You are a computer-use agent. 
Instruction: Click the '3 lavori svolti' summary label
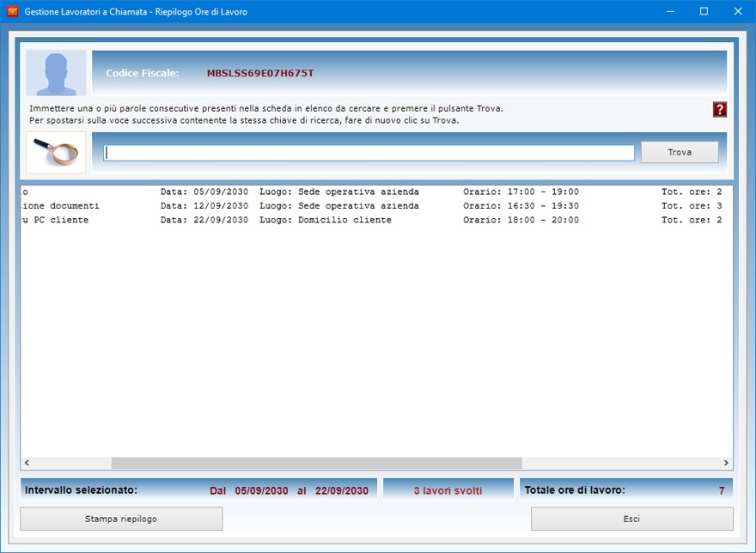(x=448, y=490)
